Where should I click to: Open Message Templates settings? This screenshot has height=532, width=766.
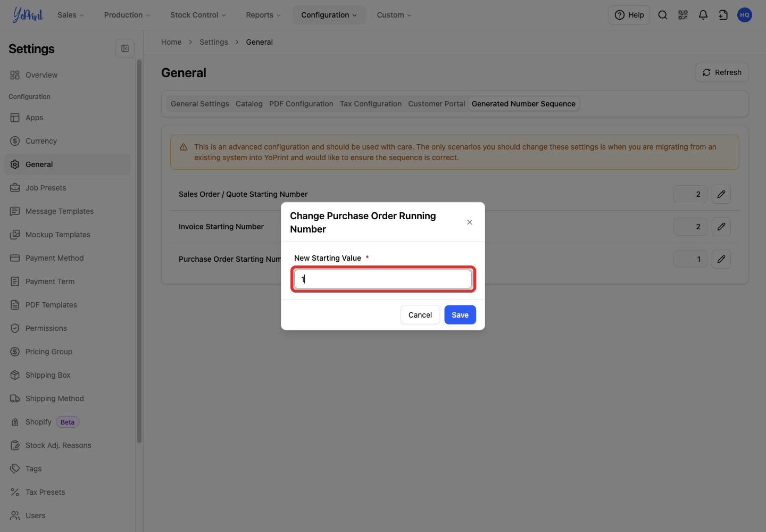pos(68,211)
